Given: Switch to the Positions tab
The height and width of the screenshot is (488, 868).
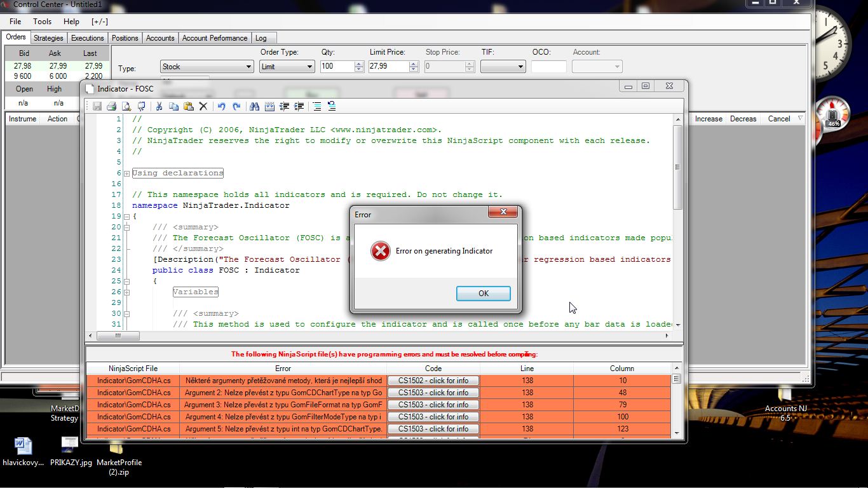Looking at the screenshot, I should point(125,38).
